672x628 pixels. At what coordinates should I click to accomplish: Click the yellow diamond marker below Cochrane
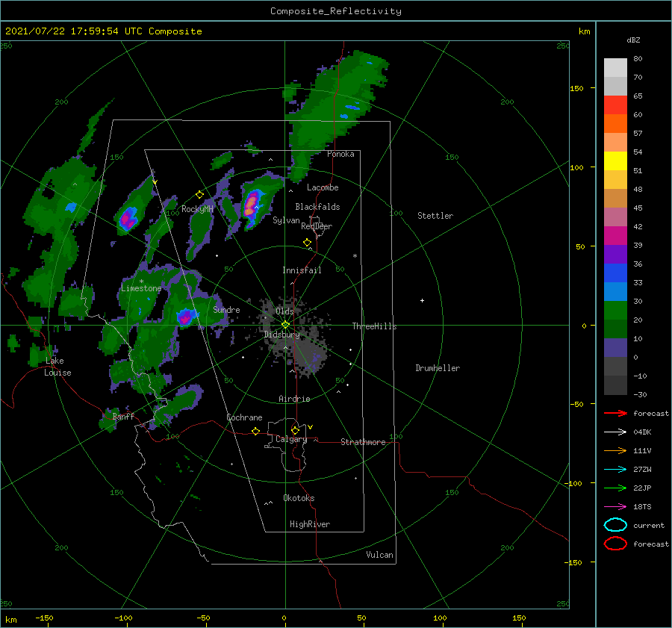[255, 431]
